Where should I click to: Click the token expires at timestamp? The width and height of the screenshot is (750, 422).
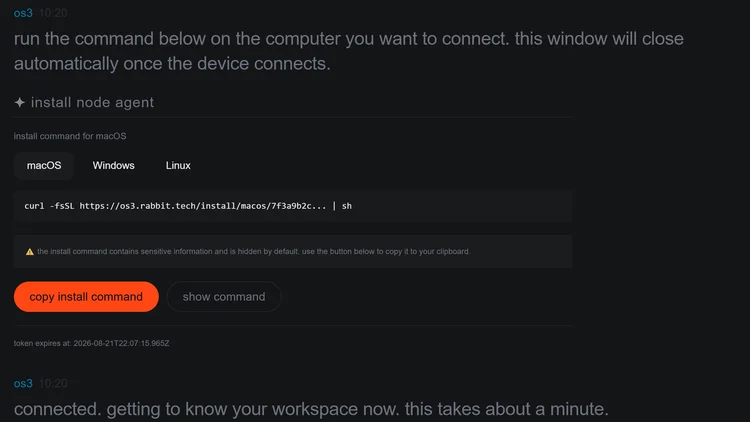[x=91, y=343]
